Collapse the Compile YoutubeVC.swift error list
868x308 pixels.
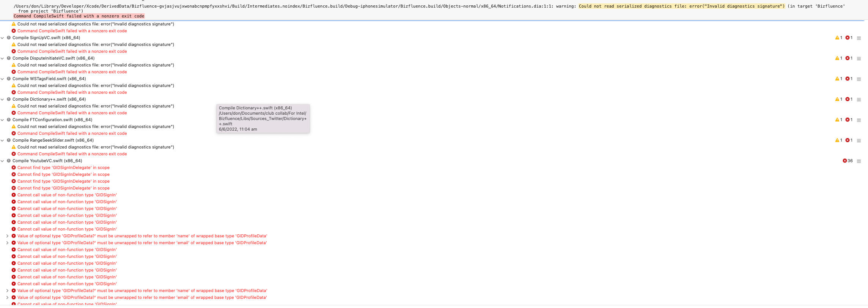click(3, 161)
